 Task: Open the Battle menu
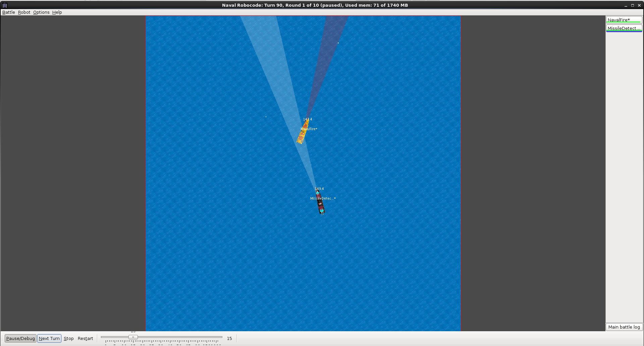8,12
